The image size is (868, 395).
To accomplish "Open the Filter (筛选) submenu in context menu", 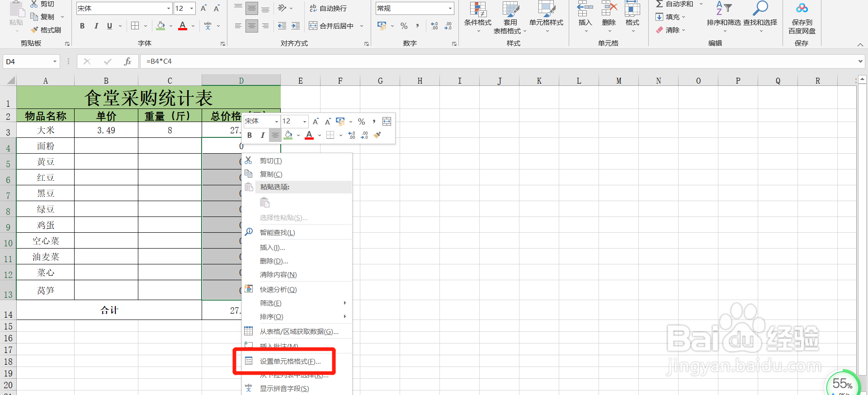I will point(297,303).
